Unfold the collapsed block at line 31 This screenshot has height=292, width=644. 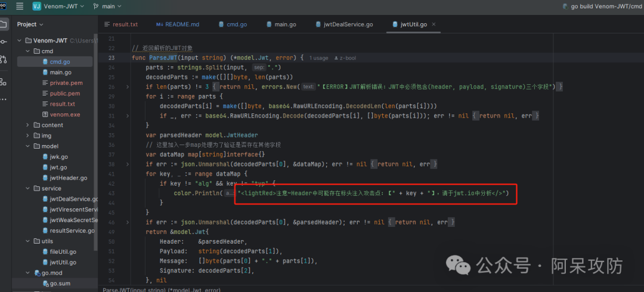(x=127, y=116)
